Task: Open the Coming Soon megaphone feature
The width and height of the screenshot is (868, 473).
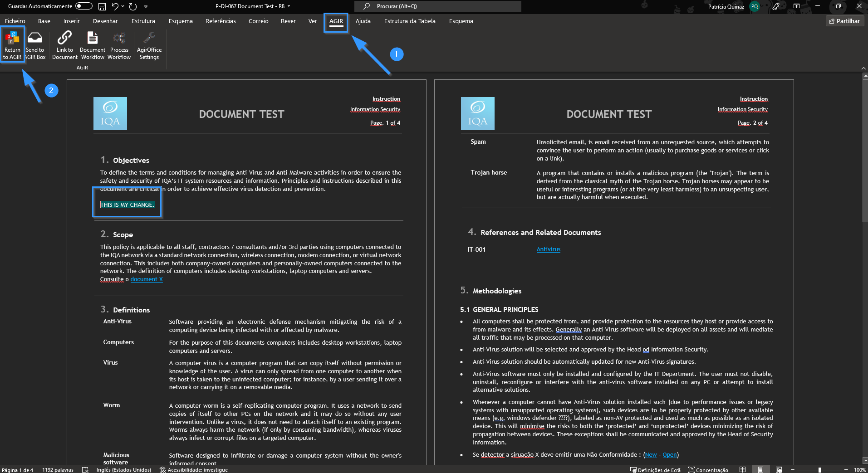Action: [776, 6]
